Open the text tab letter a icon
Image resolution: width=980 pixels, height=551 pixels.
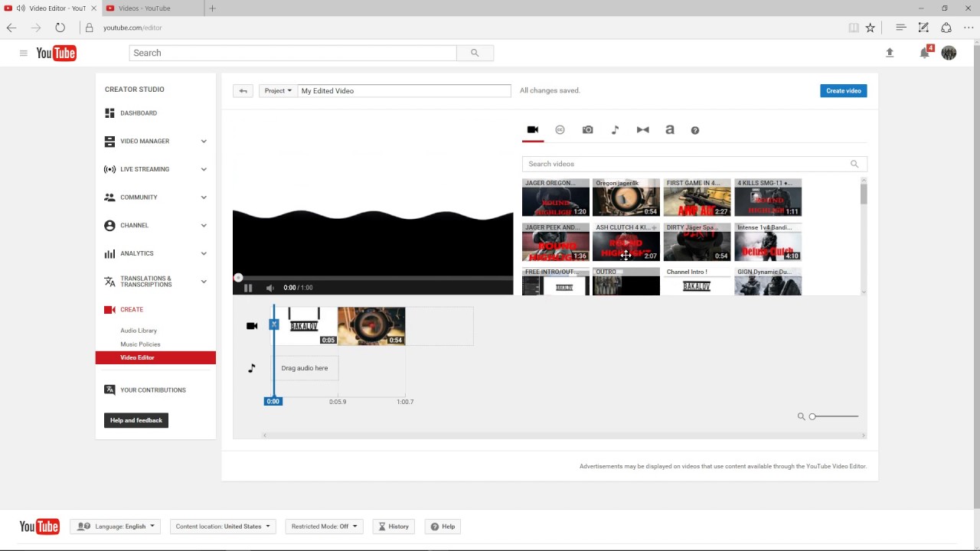[x=670, y=130]
